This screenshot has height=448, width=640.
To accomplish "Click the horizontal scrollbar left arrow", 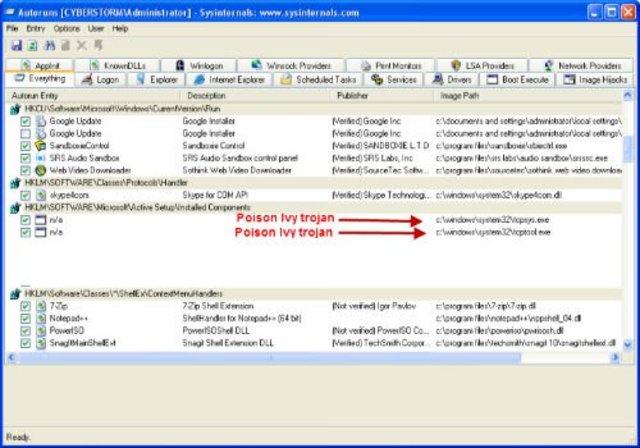I will [11, 358].
